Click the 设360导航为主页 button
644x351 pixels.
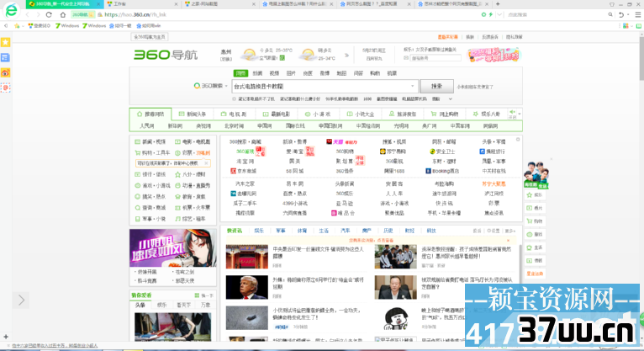[150, 37]
